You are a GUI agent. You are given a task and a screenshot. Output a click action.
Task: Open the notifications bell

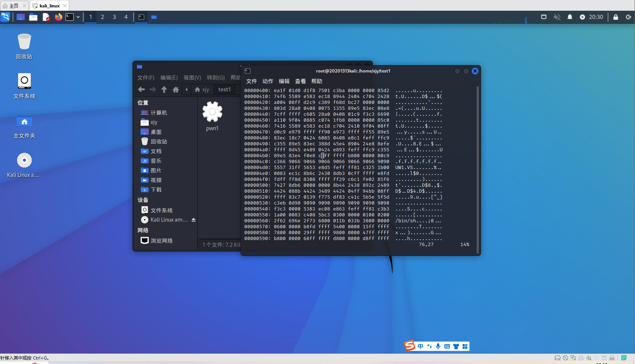[x=570, y=17]
